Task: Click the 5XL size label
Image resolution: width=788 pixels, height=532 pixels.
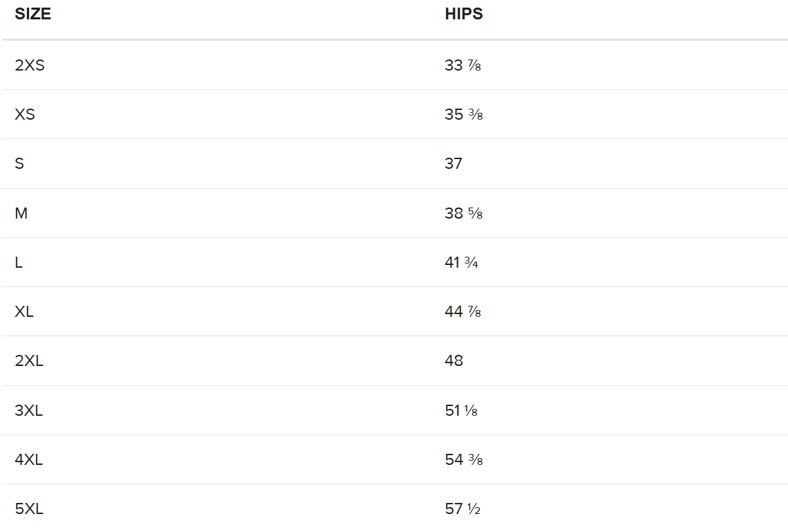Action: pos(29,509)
